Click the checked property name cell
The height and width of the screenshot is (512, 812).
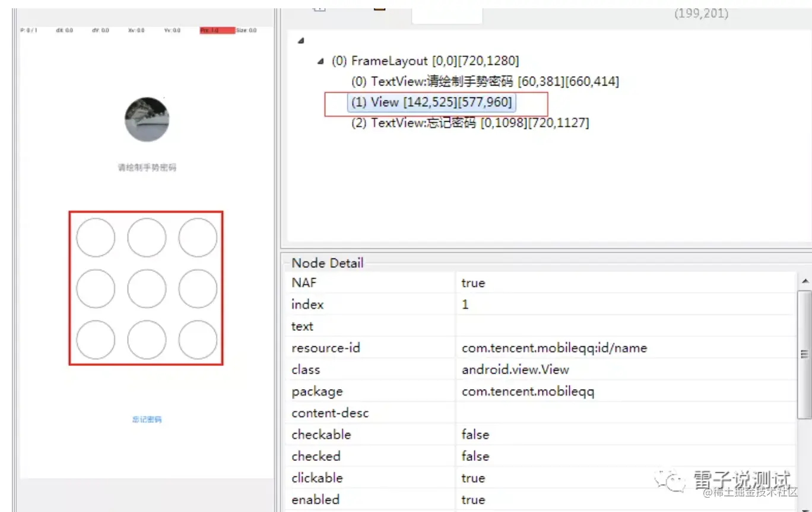click(370, 456)
